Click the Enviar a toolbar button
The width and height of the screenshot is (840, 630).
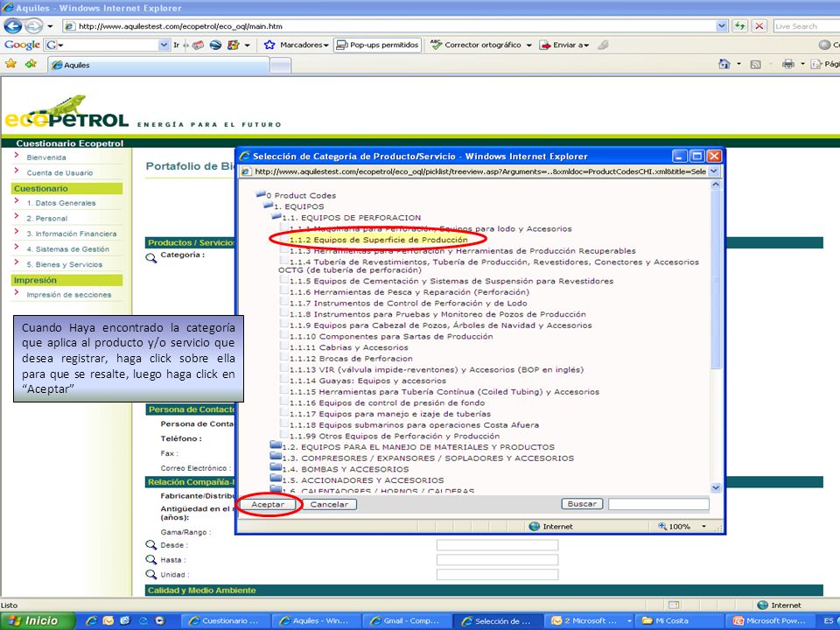coord(564,45)
